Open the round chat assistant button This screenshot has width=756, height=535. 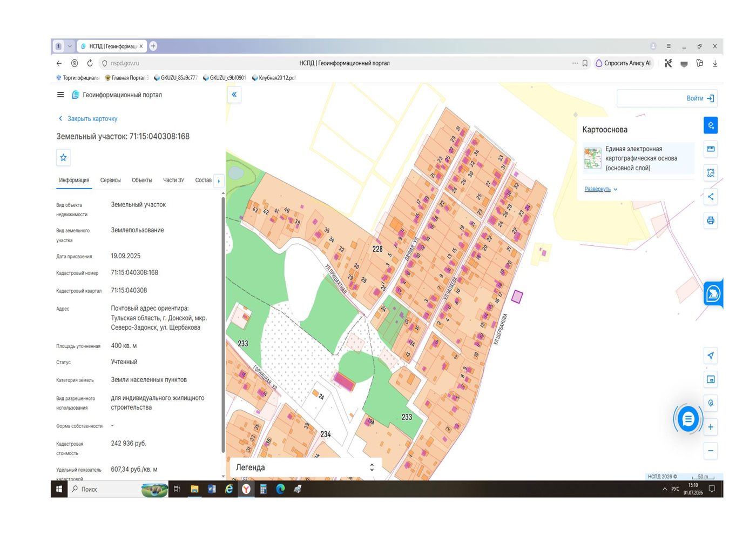coord(688,419)
